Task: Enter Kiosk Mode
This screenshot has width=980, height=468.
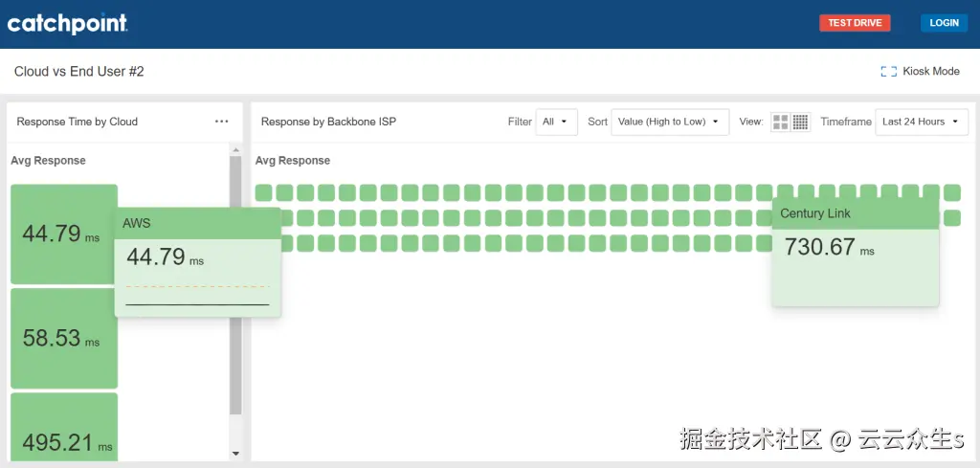Action: (920, 71)
